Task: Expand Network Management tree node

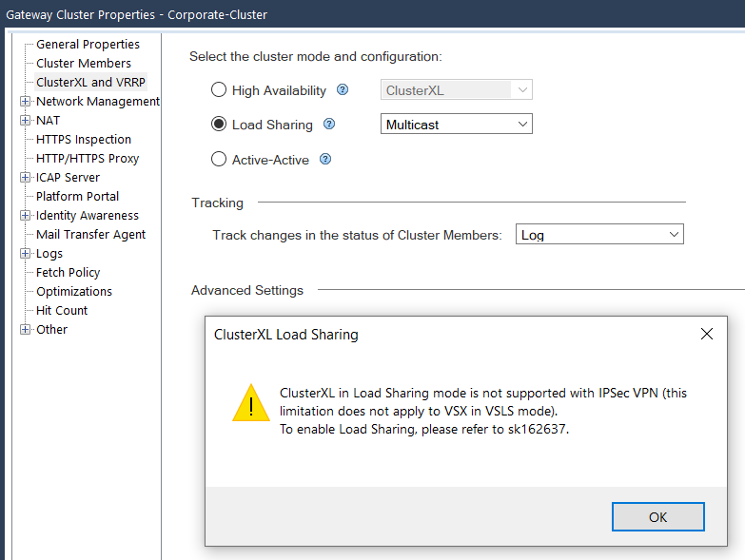Action: coord(25,101)
